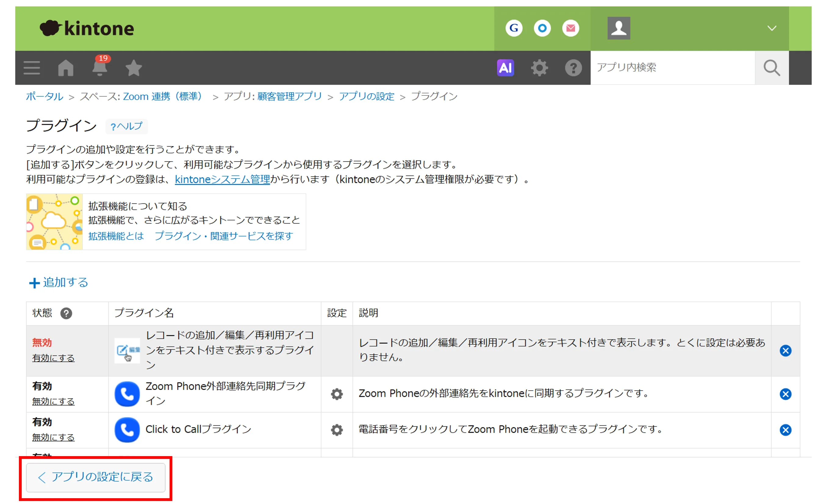This screenshot has height=504, width=821.
Task: Open settings gear for Zoom Phone sync plugin
Action: click(x=337, y=394)
